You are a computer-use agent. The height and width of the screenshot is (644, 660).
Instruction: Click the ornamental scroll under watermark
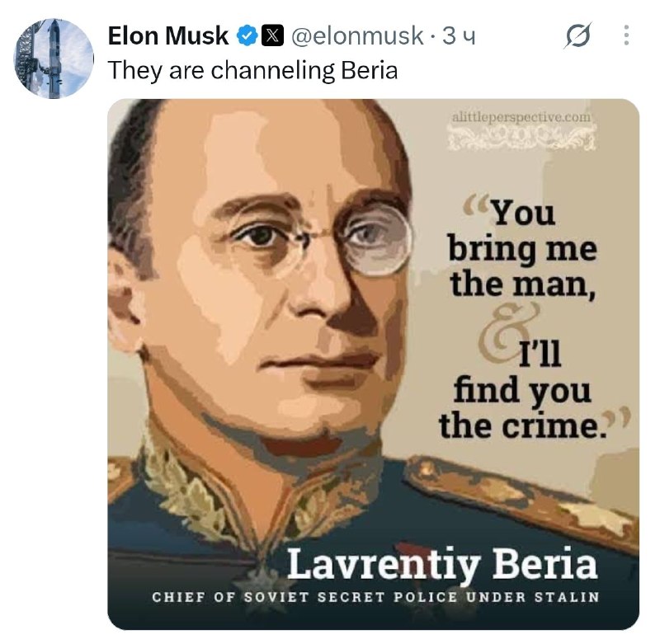click(521, 138)
